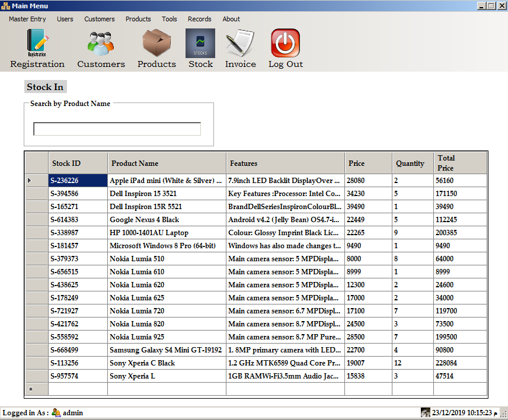The width and height of the screenshot is (508, 420).
Task: Select the HP 1000-1401AU Laptop cell
Action: pyautogui.click(x=167, y=232)
